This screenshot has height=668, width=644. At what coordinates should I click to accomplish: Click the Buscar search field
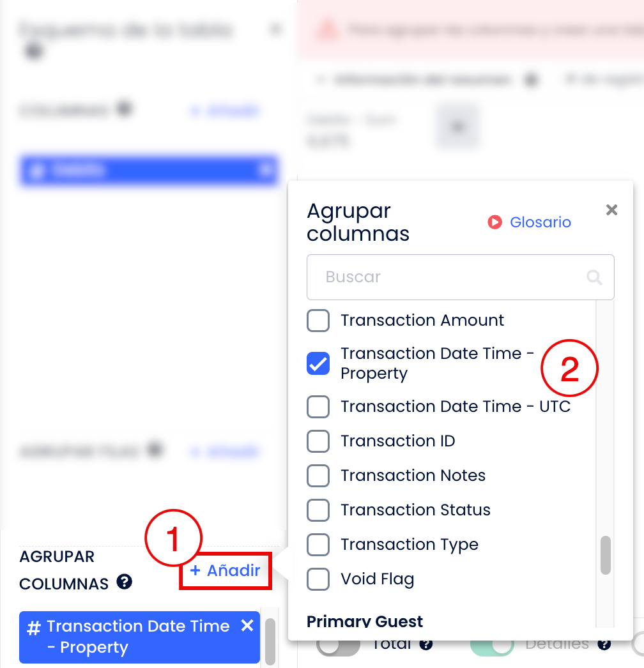click(x=460, y=277)
